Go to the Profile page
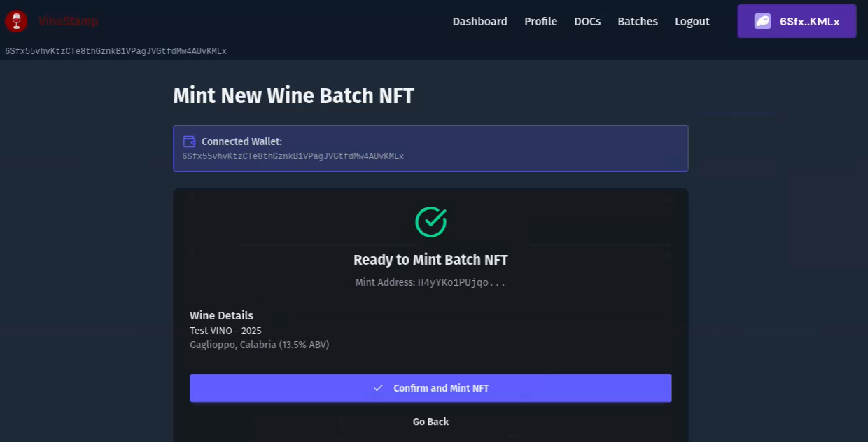This screenshot has height=442, width=868. 540,21
